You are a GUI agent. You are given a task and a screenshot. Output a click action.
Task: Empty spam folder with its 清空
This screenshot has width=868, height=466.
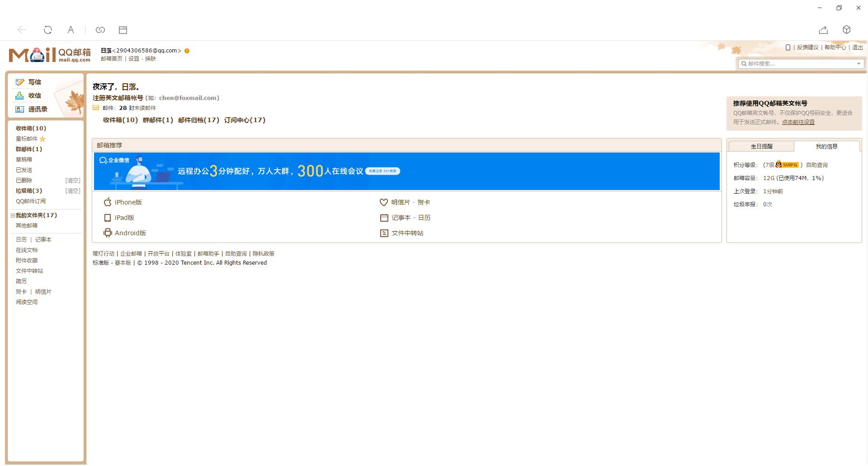(73, 191)
